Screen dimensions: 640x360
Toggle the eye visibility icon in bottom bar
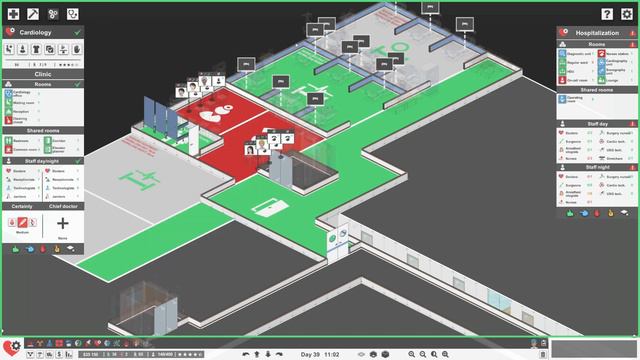click(361, 354)
